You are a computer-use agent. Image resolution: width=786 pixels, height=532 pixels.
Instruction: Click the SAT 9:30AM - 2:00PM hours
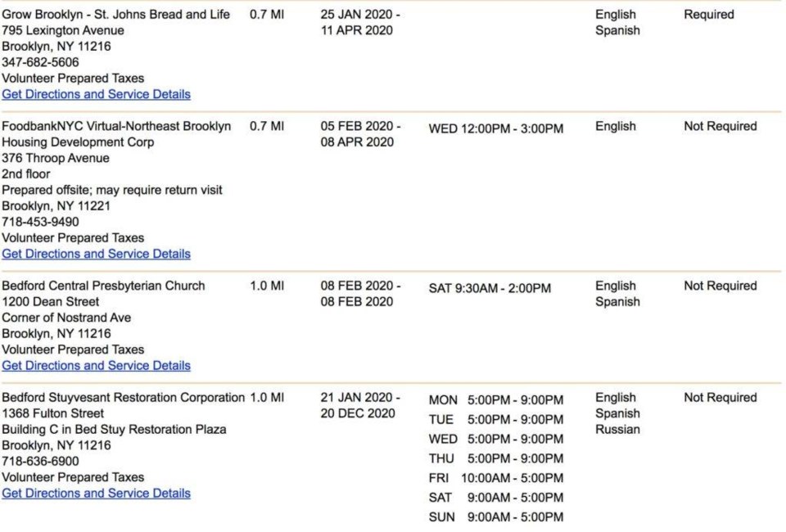pos(490,289)
